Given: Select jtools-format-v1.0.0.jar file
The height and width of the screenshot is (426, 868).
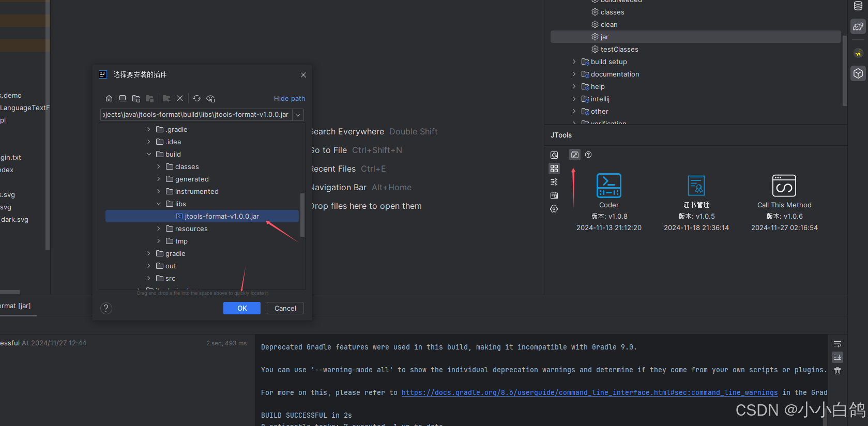Looking at the screenshot, I should pyautogui.click(x=202, y=216).
